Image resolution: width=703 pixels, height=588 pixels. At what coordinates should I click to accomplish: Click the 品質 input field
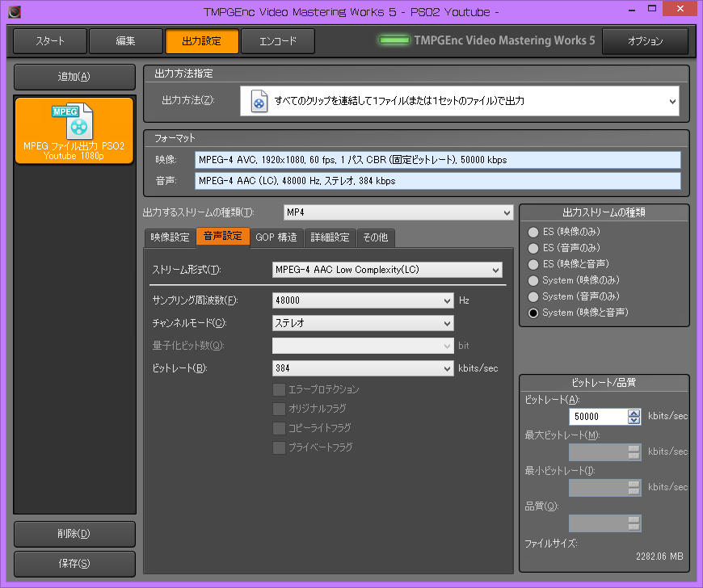599,523
